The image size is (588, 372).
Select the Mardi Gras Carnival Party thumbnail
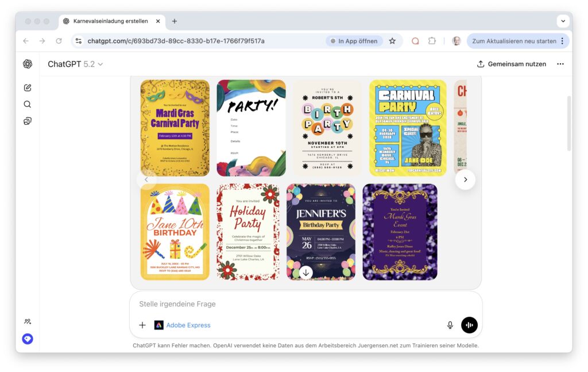pos(175,128)
